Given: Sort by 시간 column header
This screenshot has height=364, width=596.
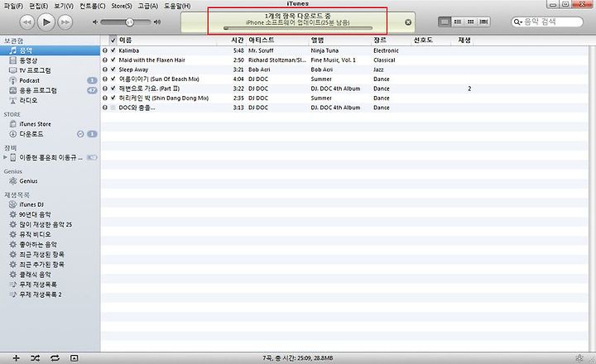Looking at the screenshot, I should pos(232,40).
